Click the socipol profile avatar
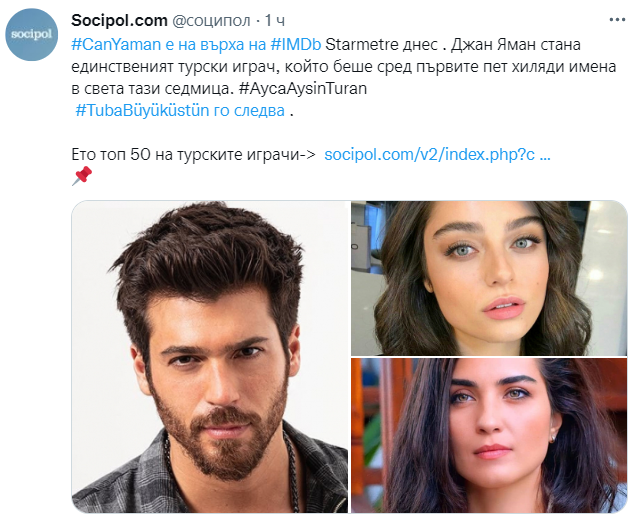644x521 pixels. (x=32, y=35)
